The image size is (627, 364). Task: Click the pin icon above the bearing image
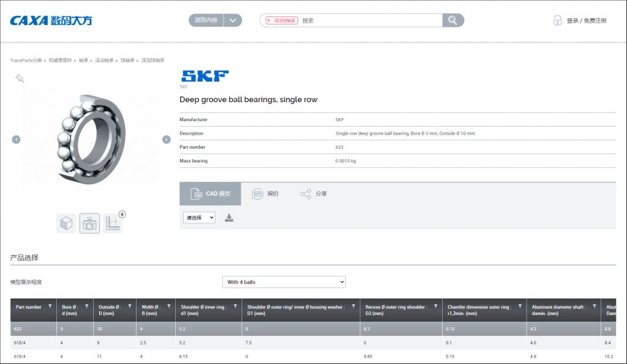tap(20, 79)
